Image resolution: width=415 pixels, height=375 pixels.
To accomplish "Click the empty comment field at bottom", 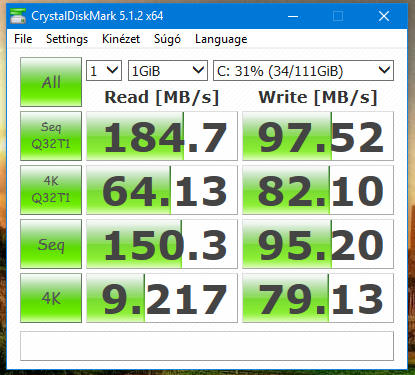I will [x=207, y=346].
